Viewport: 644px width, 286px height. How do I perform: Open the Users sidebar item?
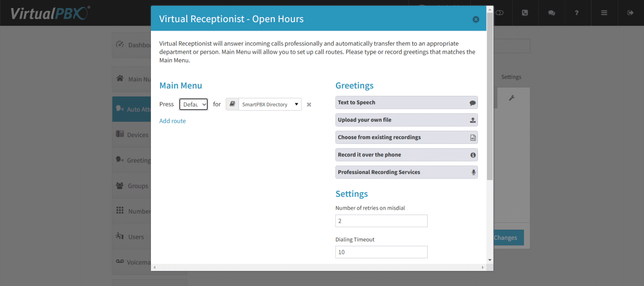[132, 237]
